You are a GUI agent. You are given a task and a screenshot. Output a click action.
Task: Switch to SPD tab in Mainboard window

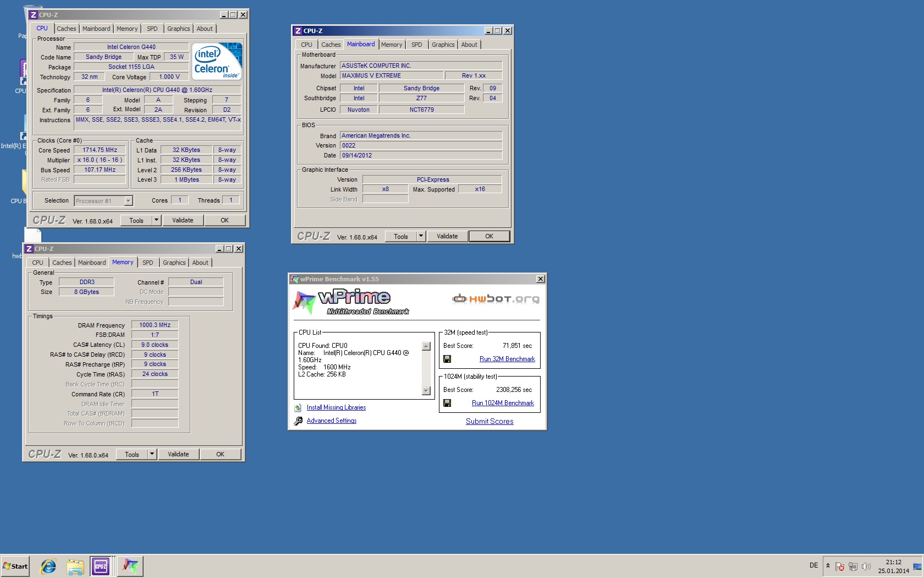click(x=417, y=45)
